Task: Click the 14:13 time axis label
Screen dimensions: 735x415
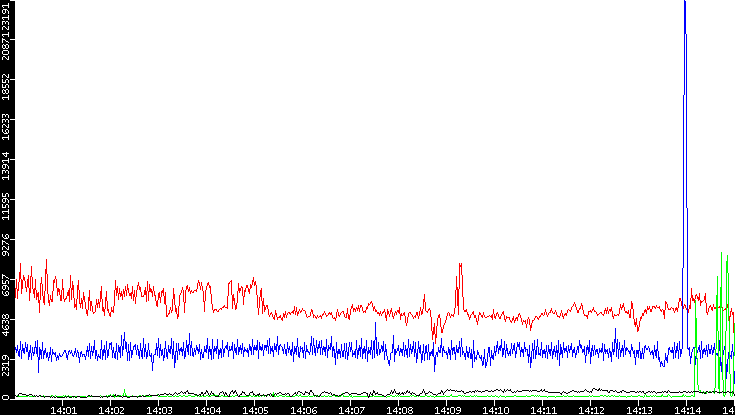Action: click(x=638, y=410)
